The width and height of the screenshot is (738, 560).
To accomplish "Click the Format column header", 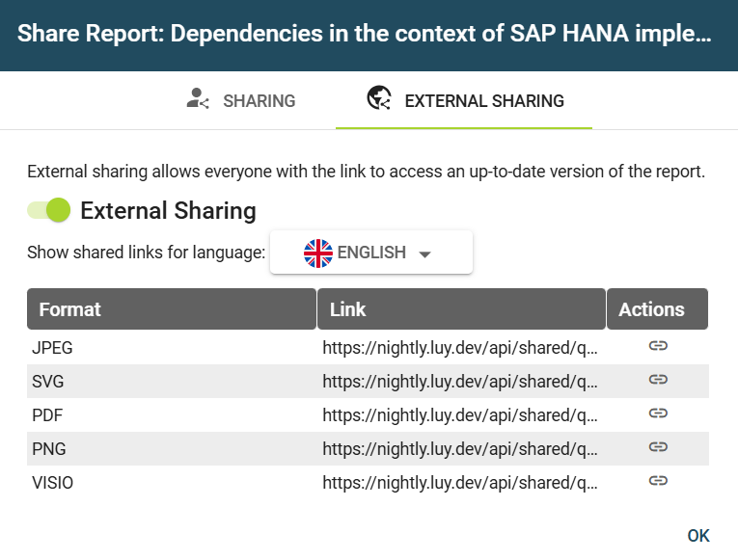I will [171, 309].
